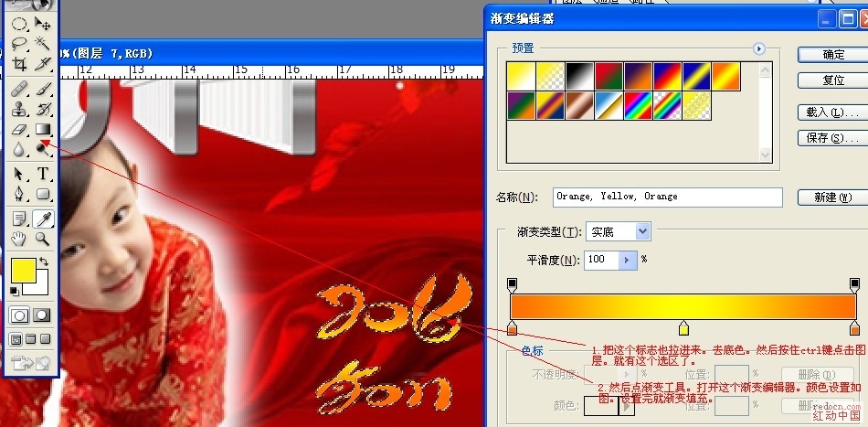Choose the Blue, Yellow, Blue preset
This screenshot has height=427, width=868.
coord(696,77)
